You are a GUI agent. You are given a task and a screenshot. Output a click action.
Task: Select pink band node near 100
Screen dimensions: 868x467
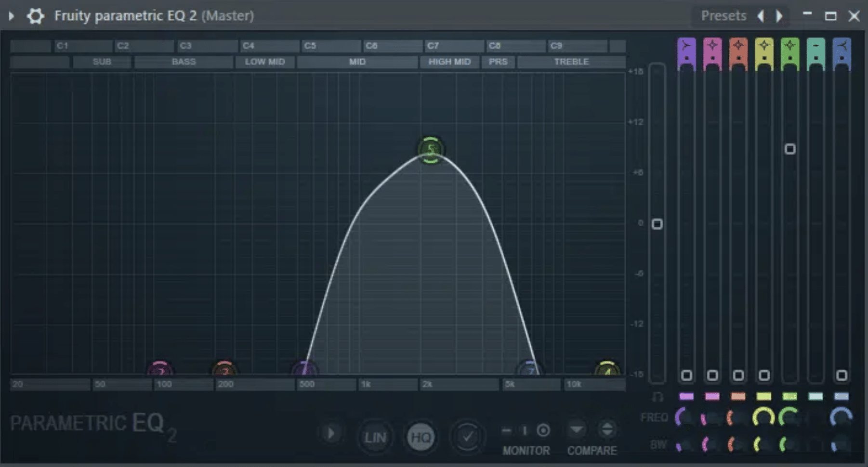pyautogui.click(x=160, y=369)
